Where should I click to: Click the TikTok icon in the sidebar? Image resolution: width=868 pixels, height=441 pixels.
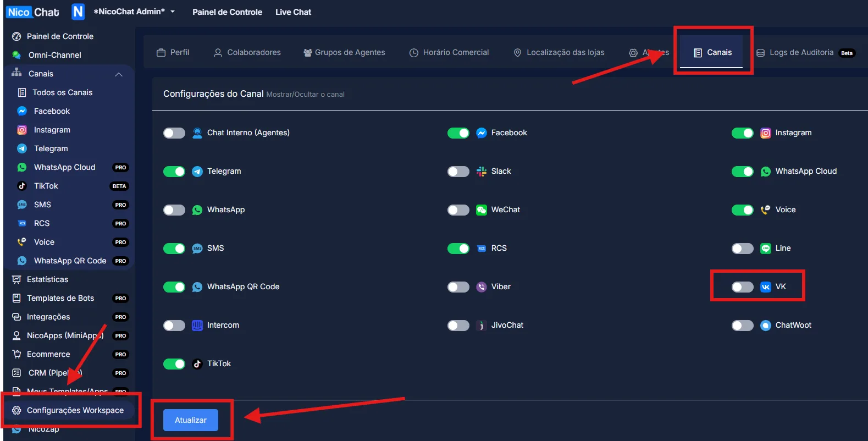coord(22,186)
